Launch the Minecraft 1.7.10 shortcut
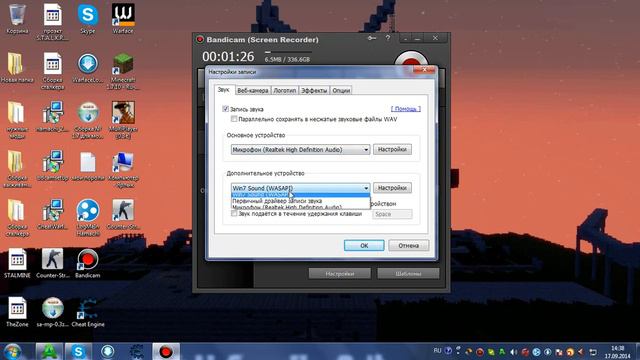This screenshot has height=360, width=640. tap(123, 70)
